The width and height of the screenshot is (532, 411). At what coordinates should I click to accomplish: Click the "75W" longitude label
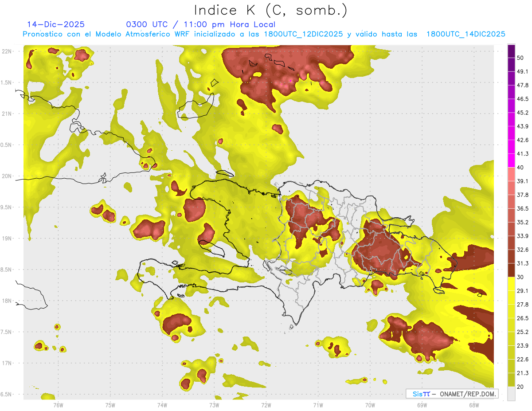110,405
